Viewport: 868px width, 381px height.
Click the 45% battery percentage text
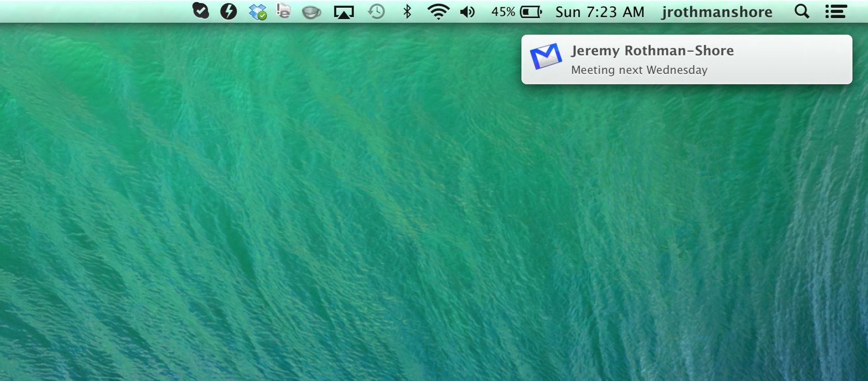tap(503, 11)
